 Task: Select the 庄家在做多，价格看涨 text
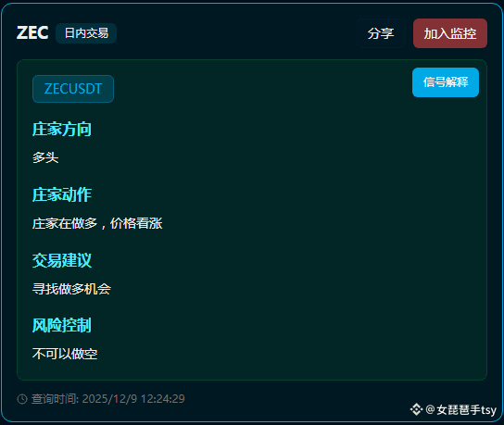pos(97,223)
